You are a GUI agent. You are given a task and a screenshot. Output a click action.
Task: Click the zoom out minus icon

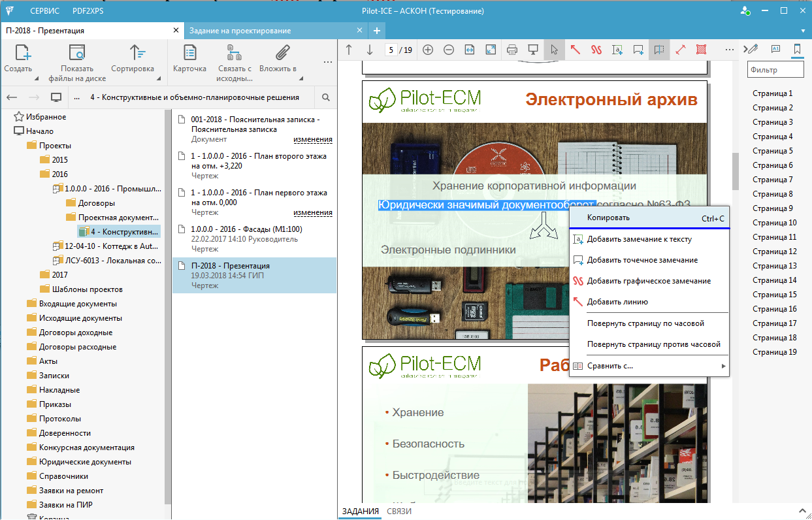pyautogui.click(x=449, y=50)
